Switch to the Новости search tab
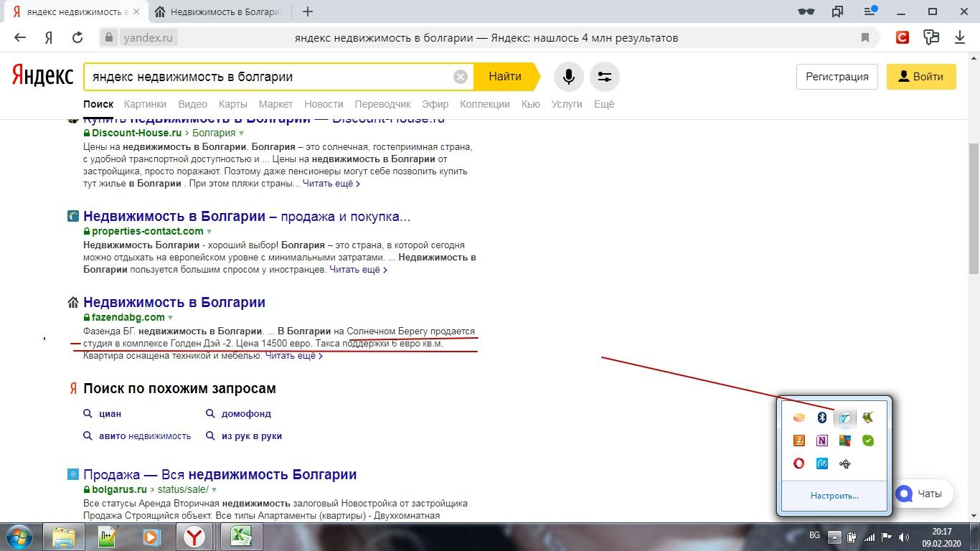The image size is (980, 551). click(x=324, y=104)
